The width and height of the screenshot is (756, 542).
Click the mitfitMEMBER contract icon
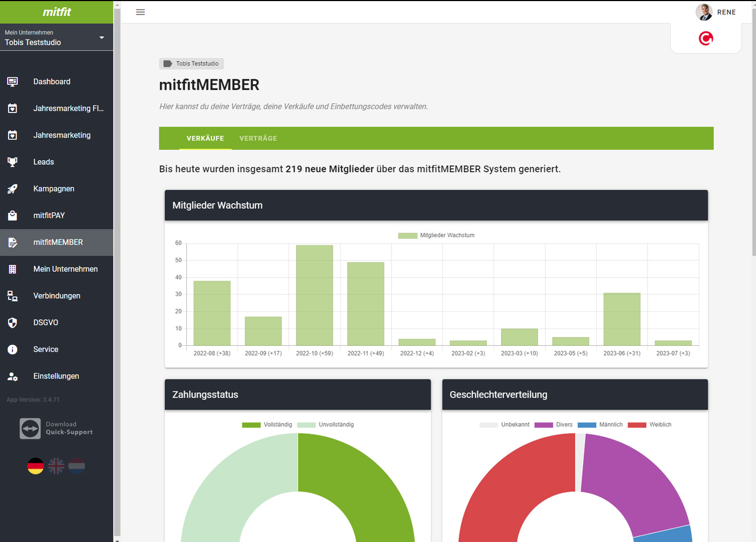pos(12,242)
